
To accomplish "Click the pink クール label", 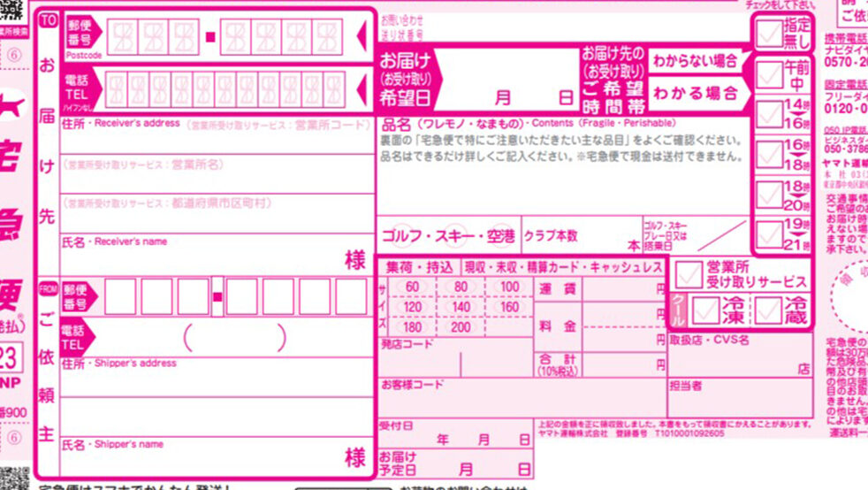I will click(x=678, y=310).
